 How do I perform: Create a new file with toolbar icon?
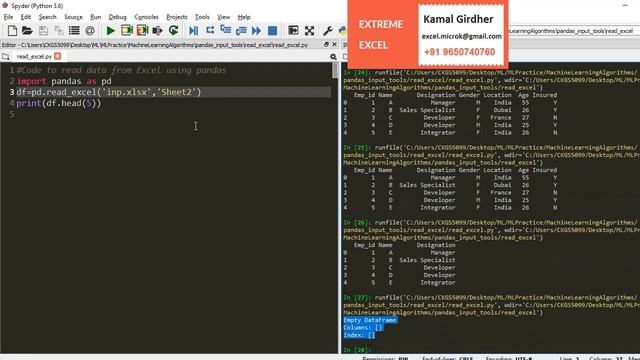tap(12, 31)
